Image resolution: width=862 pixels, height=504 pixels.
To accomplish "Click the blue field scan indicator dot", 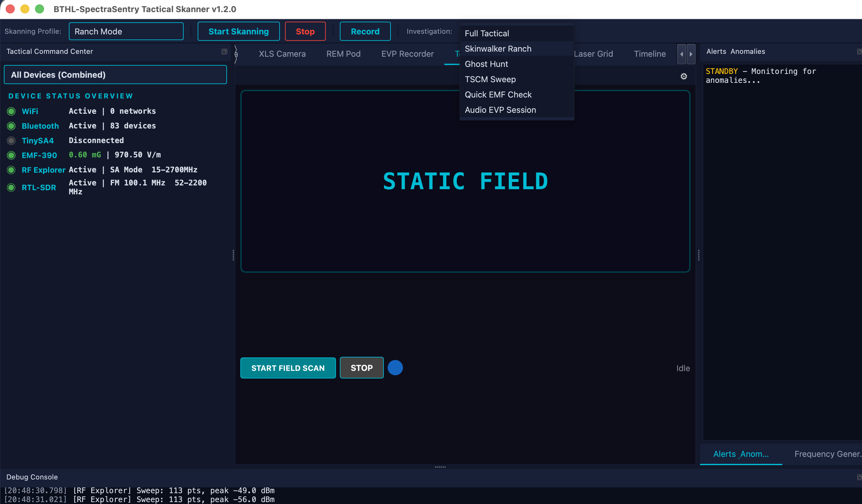I will point(395,368).
